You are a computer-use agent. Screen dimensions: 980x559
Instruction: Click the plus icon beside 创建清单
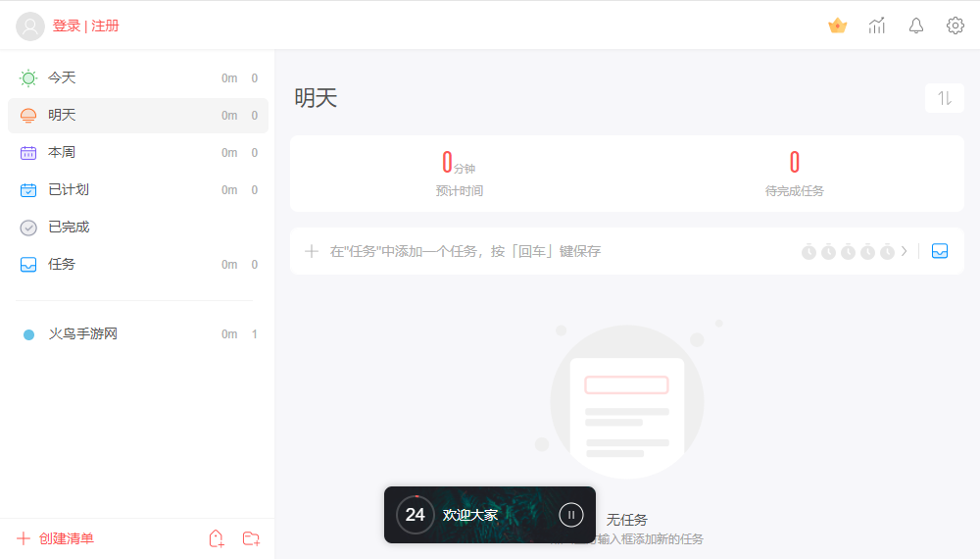point(24,538)
